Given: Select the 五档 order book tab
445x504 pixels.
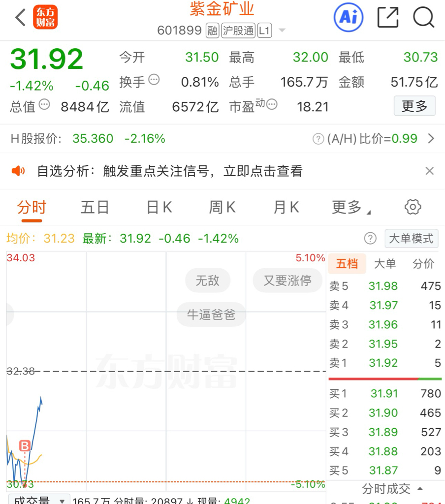Looking at the screenshot, I should point(347,264).
